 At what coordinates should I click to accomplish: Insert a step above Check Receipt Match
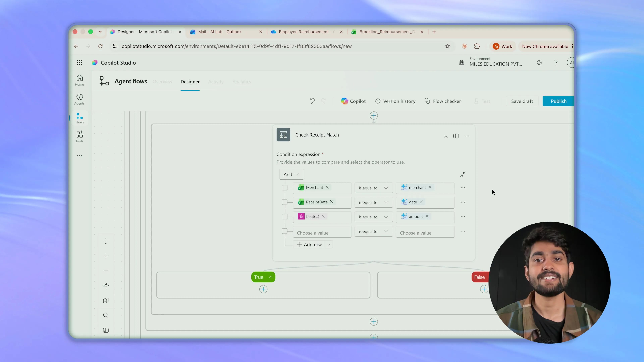374,115
